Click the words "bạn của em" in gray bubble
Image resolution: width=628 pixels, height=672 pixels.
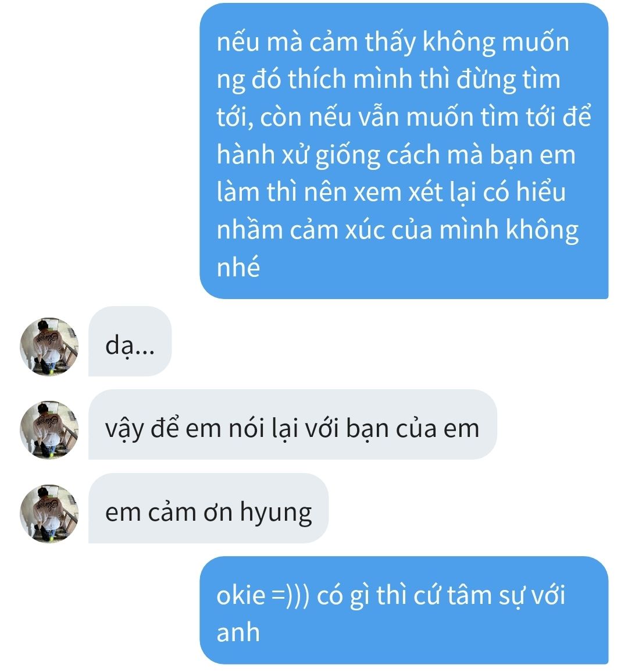pos(412,428)
